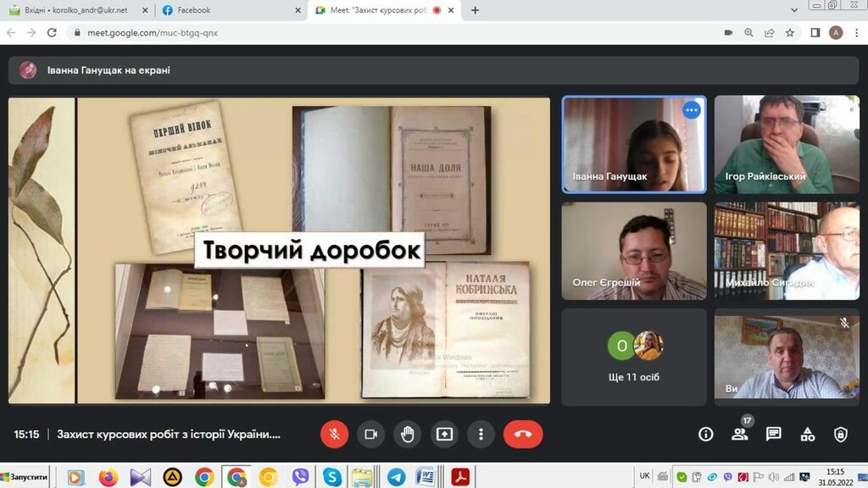Open meeting details info icon
This screenshot has height=488, width=868.
[705, 435]
